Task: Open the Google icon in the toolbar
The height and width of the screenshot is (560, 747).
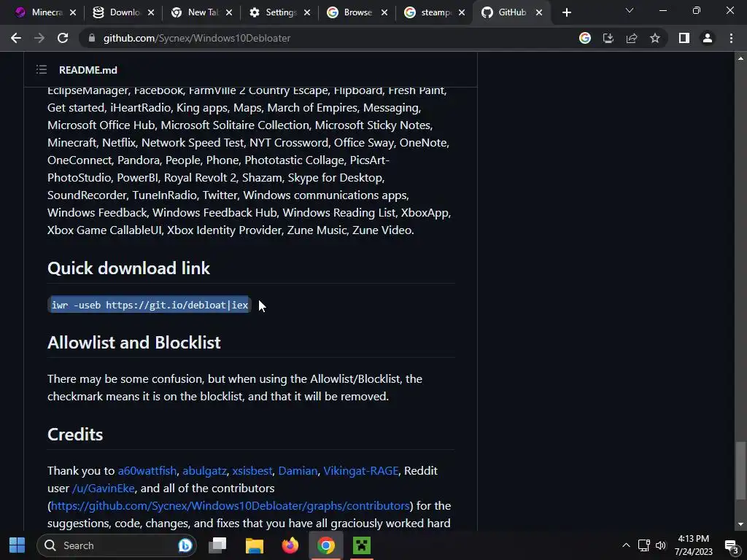Action: (x=585, y=38)
